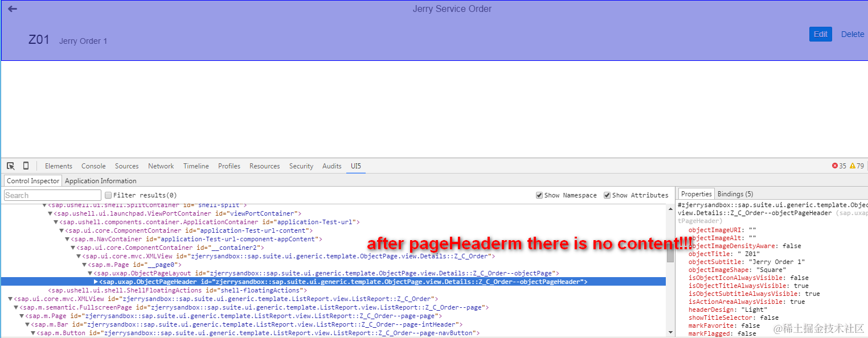
Task: Switch to Application Information tab
Action: (x=101, y=181)
